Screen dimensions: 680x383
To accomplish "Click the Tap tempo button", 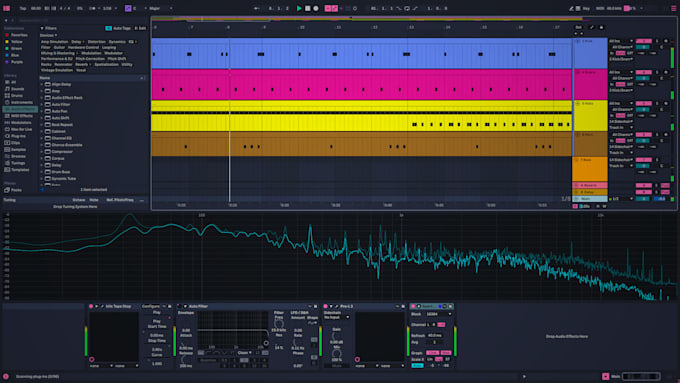I will pyautogui.click(x=23, y=8).
